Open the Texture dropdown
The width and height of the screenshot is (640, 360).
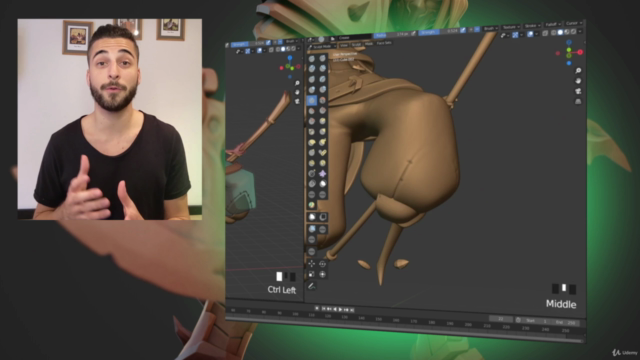(x=511, y=27)
